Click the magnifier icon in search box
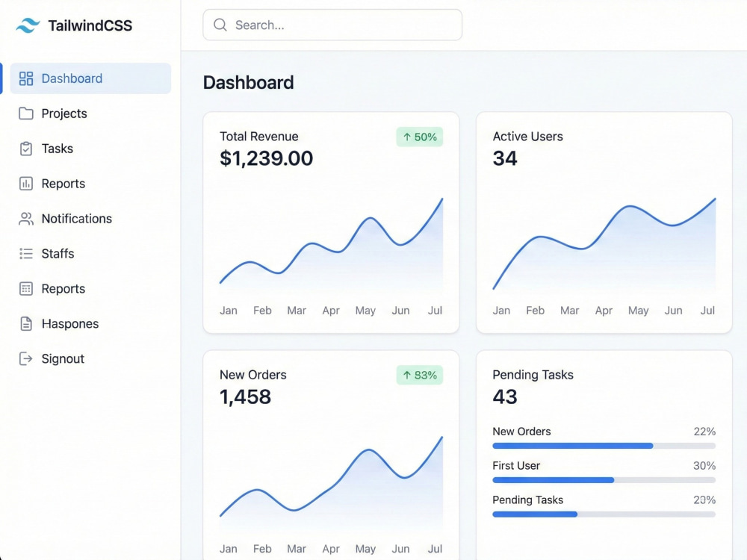The image size is (747, 560). 220,25
